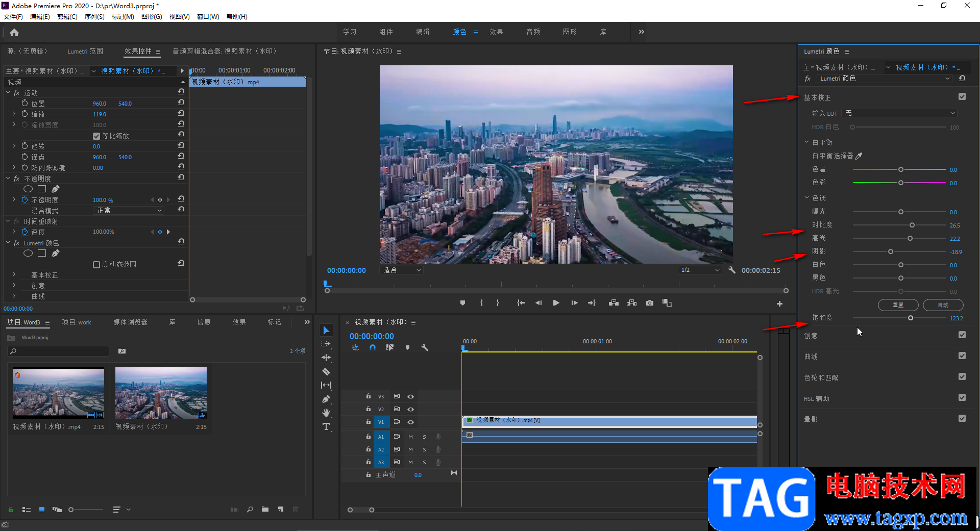
Task: Show more workspaces overflow chevron
Action: 641,32
